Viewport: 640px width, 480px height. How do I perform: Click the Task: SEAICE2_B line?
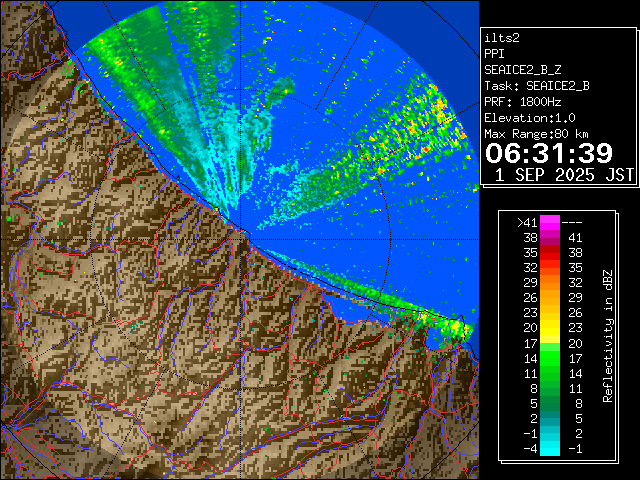536,86
